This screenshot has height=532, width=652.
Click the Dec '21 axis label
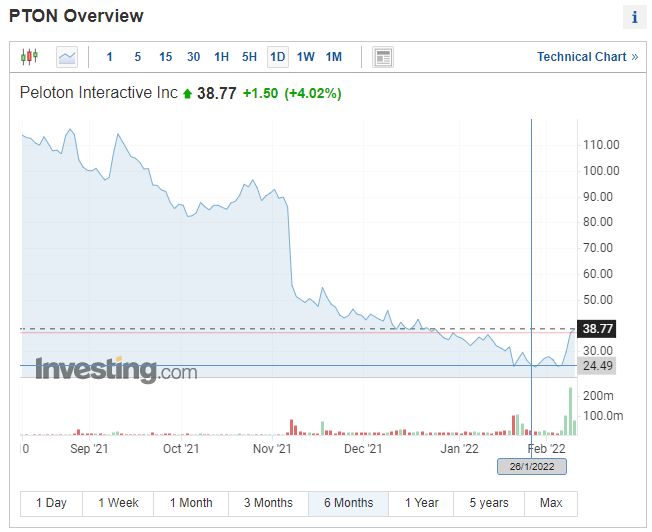point(363,449)
